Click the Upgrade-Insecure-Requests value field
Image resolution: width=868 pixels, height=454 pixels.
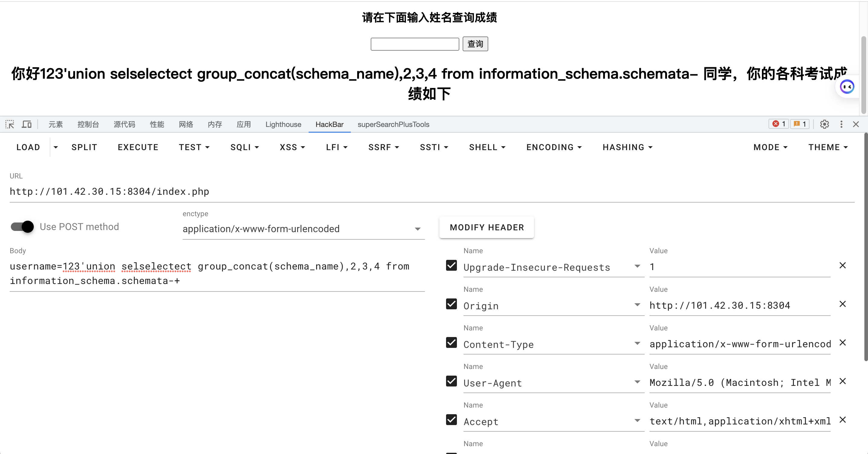740,267
